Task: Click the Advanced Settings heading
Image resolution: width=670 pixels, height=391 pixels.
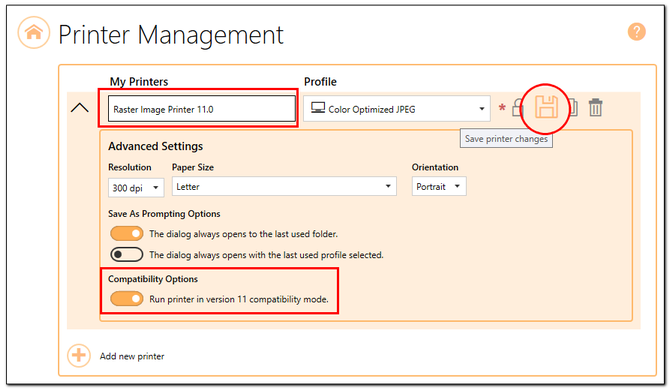Action: [x=156, y=146]
